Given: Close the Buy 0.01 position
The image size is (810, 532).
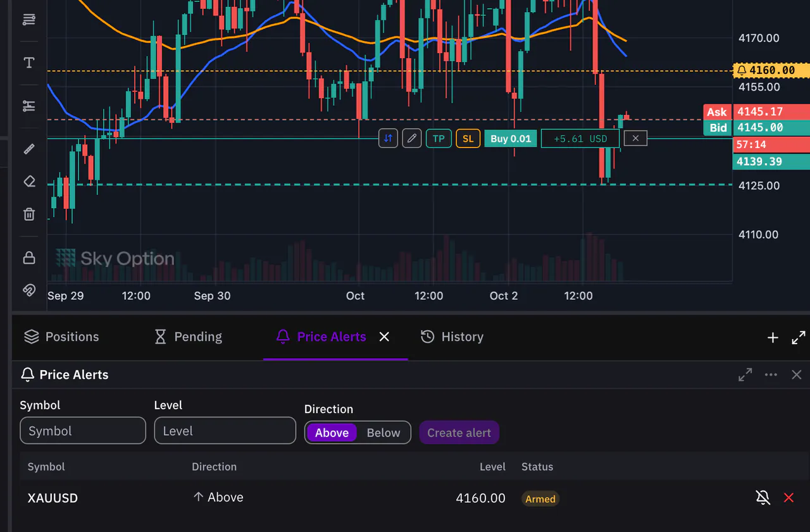Looking at the screenshot, I should tap(635, 139).
